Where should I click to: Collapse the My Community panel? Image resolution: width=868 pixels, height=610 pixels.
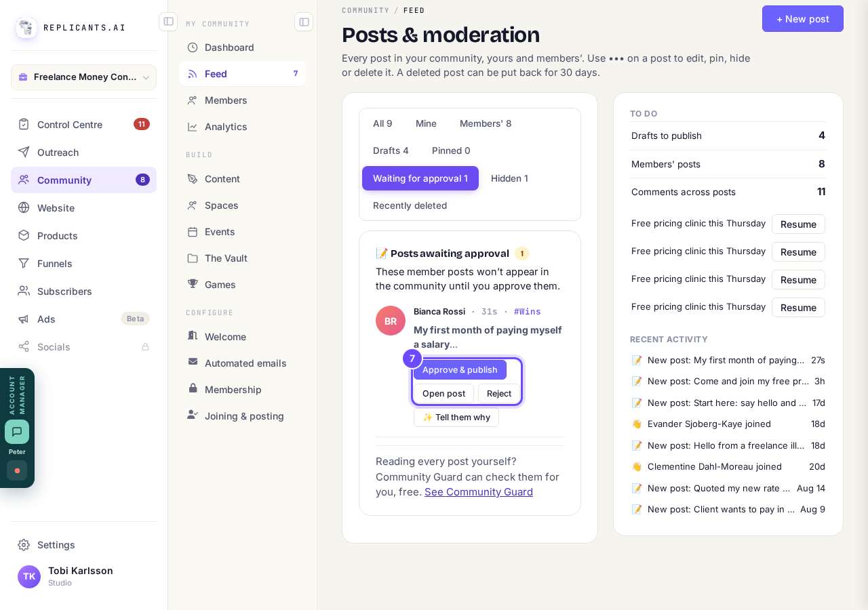[304, 22]
